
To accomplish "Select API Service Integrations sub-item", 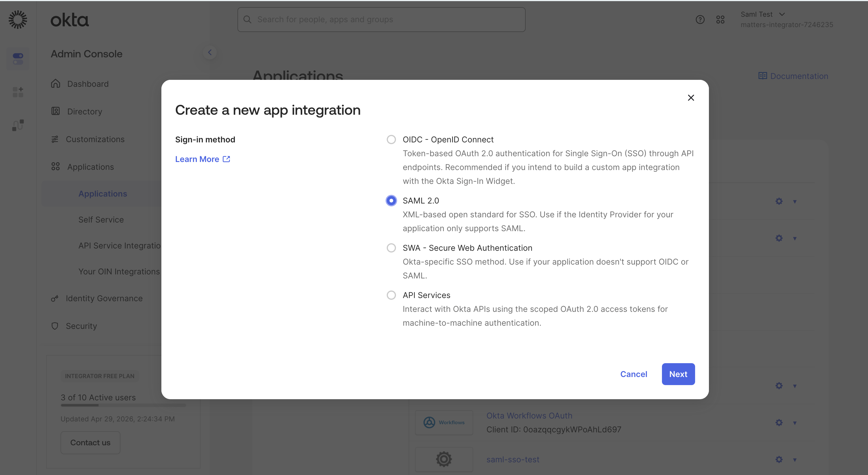I will pos(119,245).
